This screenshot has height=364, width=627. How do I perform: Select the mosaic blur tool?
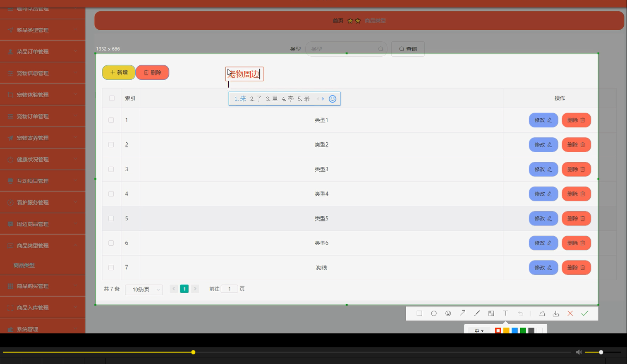(x=491, y=314)
